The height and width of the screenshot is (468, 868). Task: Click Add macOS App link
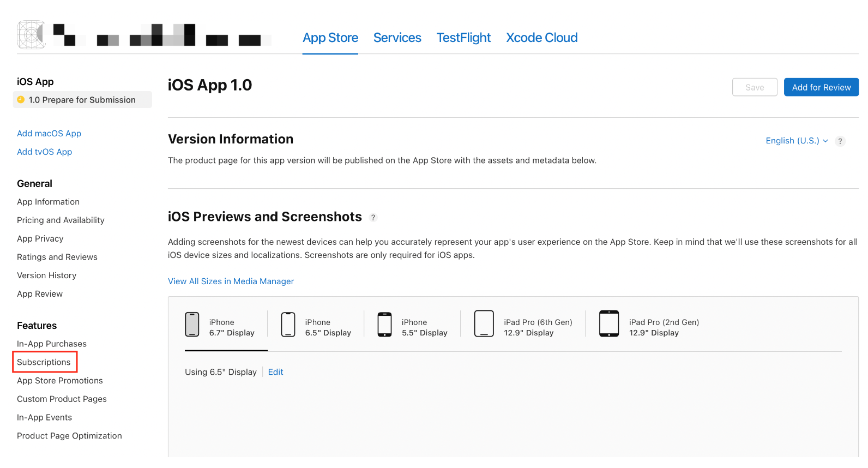[x=49, y=134]
